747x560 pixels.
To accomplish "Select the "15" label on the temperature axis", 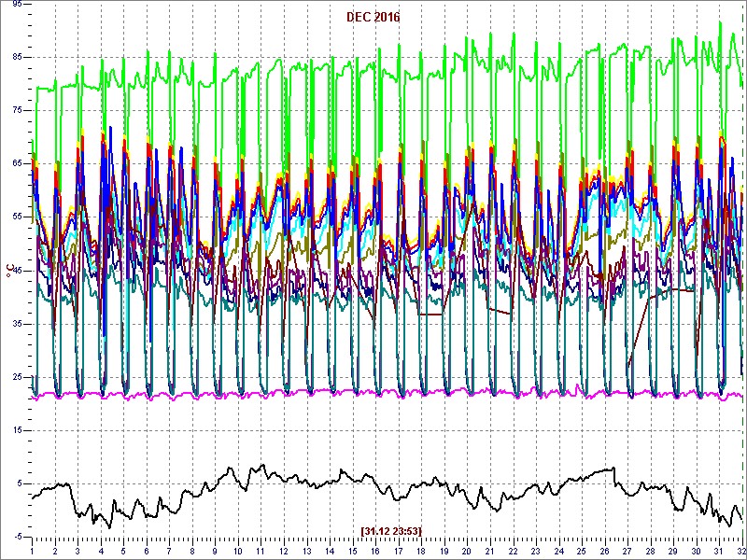I will [17, 430].
